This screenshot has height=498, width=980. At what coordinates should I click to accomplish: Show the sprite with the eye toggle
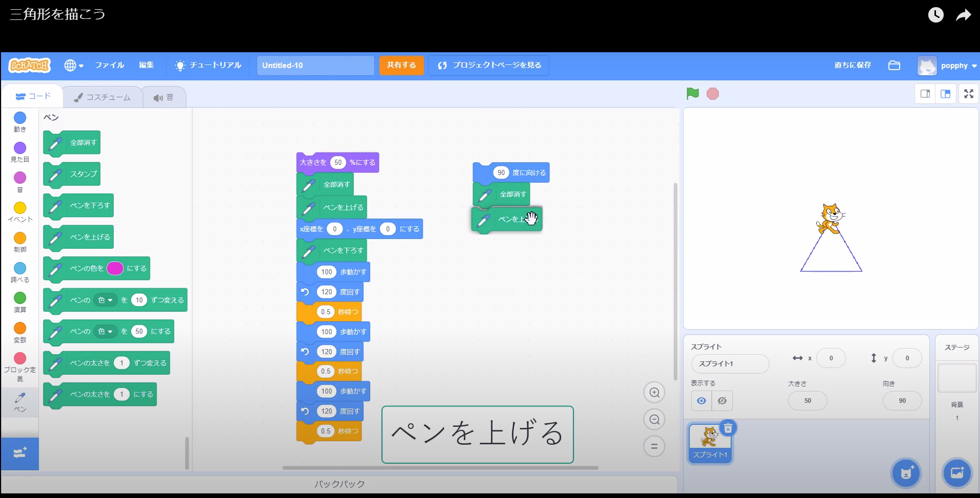701,401
